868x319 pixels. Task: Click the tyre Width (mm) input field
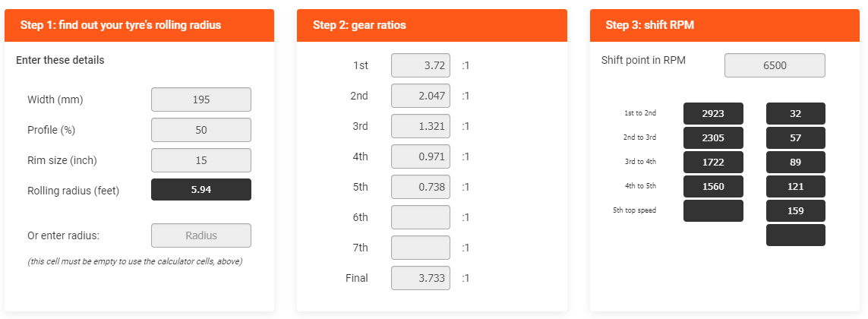point(201,99)
